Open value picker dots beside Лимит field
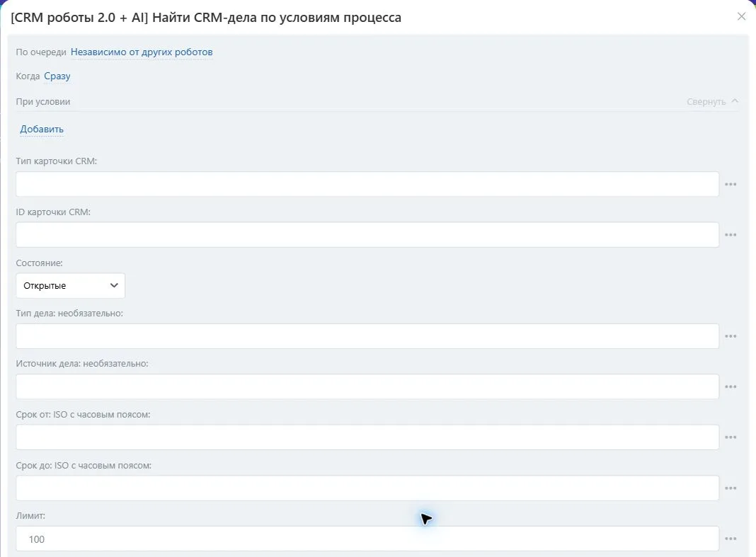The image size is (756, 557). 731,539
